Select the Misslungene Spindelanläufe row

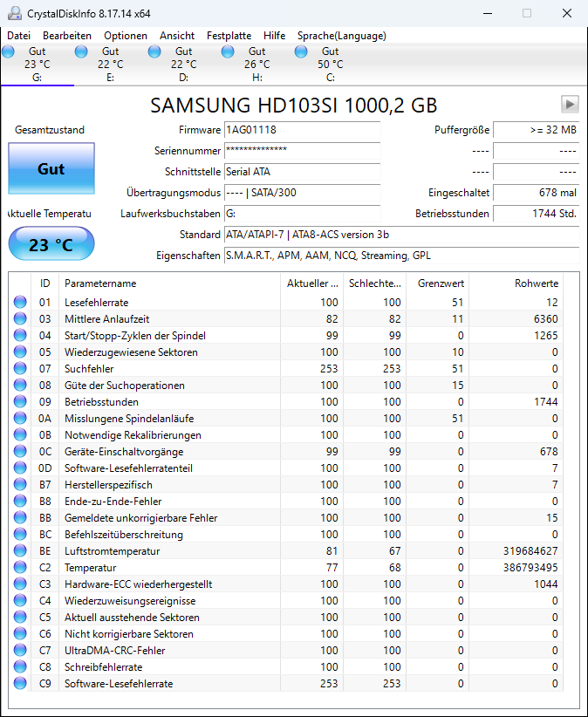pyautogui.click(x=286, y=419)
